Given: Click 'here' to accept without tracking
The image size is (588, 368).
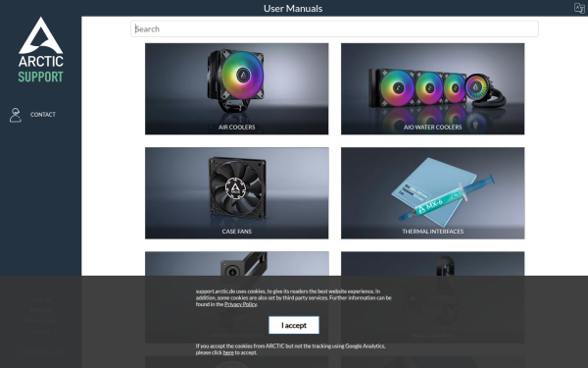Looking at the screenshot, I should click(228, 352).
